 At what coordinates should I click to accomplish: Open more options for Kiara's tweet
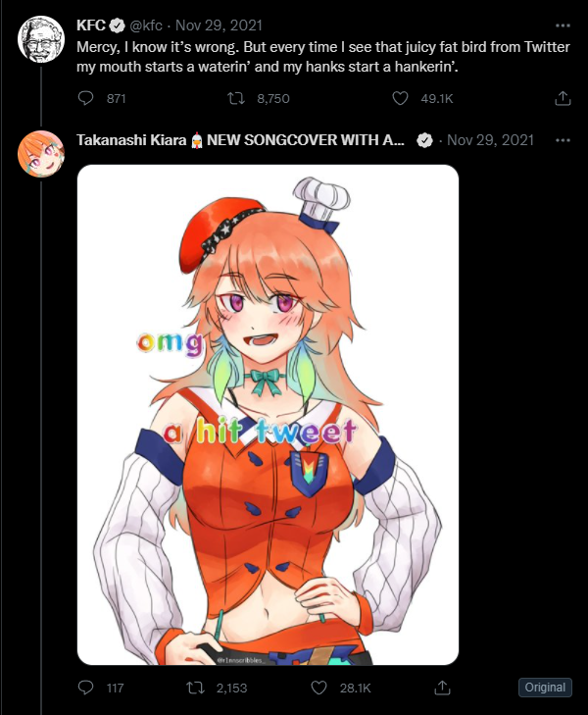coord(563,140)
